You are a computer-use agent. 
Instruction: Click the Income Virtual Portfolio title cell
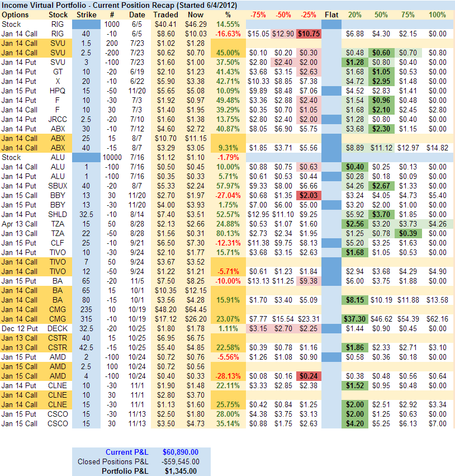[112, 4]
